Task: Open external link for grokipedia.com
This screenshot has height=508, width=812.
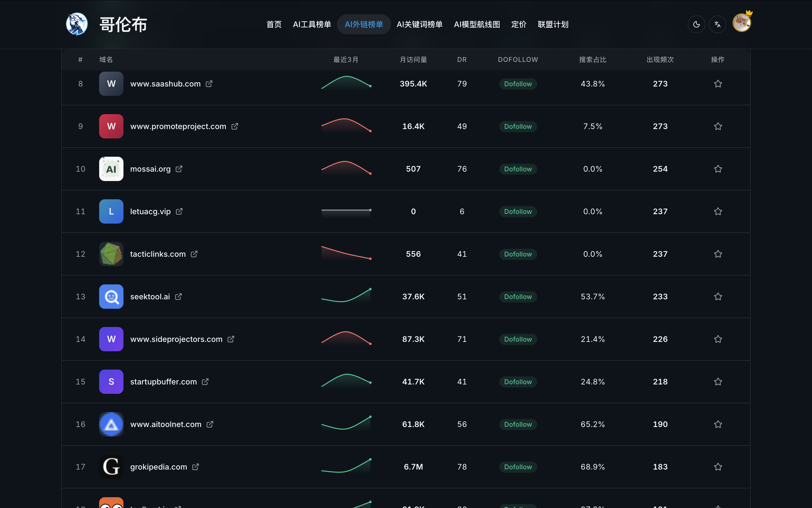Action: coord(195,467)
